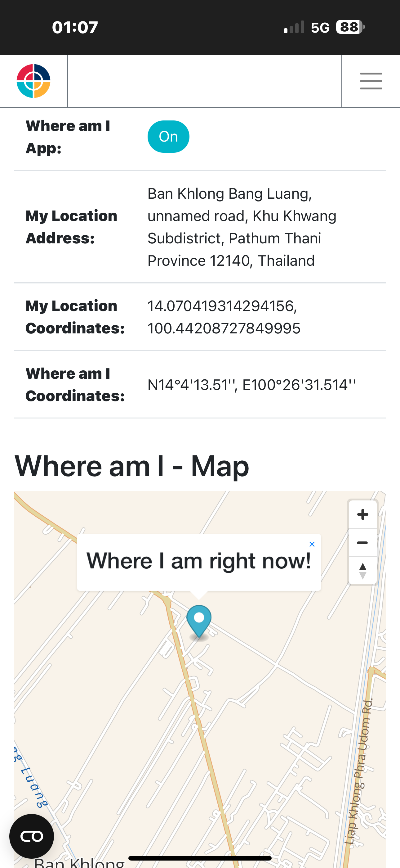Zoom in on the map

[362, 514]
